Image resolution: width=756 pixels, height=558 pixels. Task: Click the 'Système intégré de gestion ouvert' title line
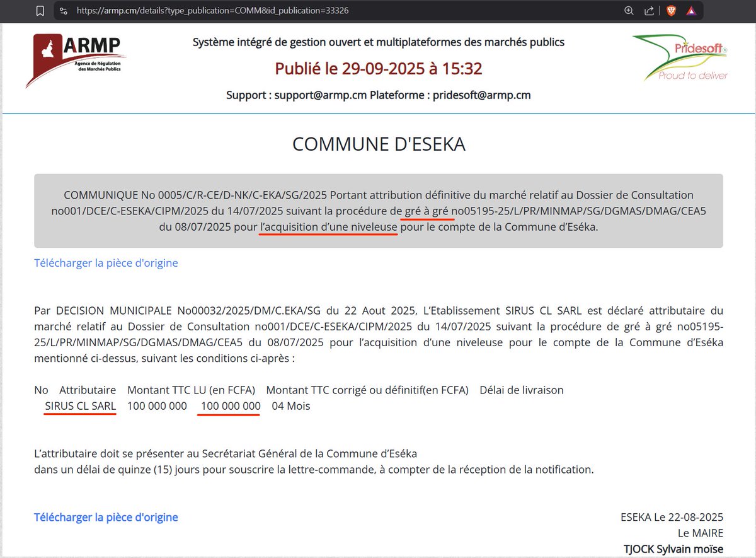click(379, 42)
